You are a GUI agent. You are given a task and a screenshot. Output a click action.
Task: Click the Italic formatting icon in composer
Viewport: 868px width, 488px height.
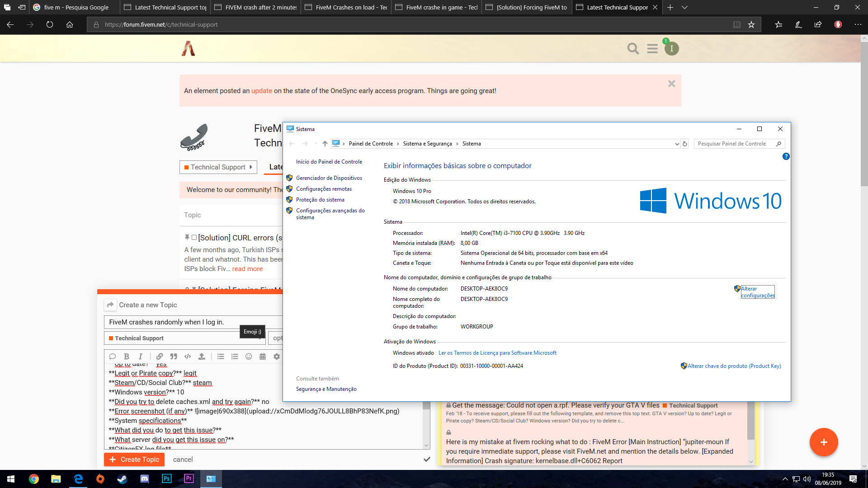point(141,357)
